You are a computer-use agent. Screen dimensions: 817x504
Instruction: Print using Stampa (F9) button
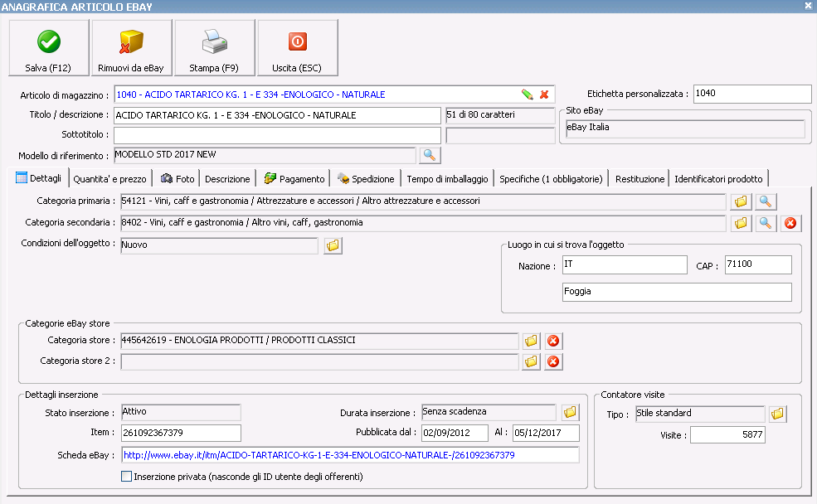click(x=214, y=48)
